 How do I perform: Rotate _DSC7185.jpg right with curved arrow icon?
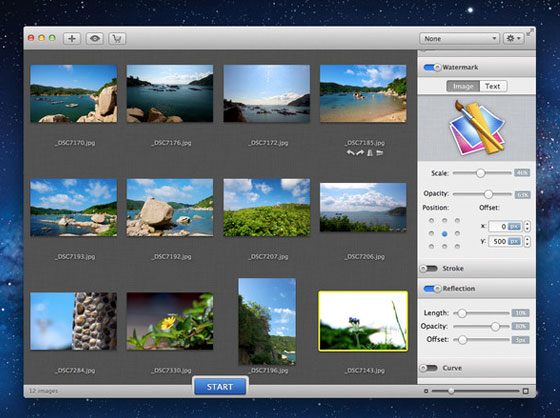pos(360,153)
